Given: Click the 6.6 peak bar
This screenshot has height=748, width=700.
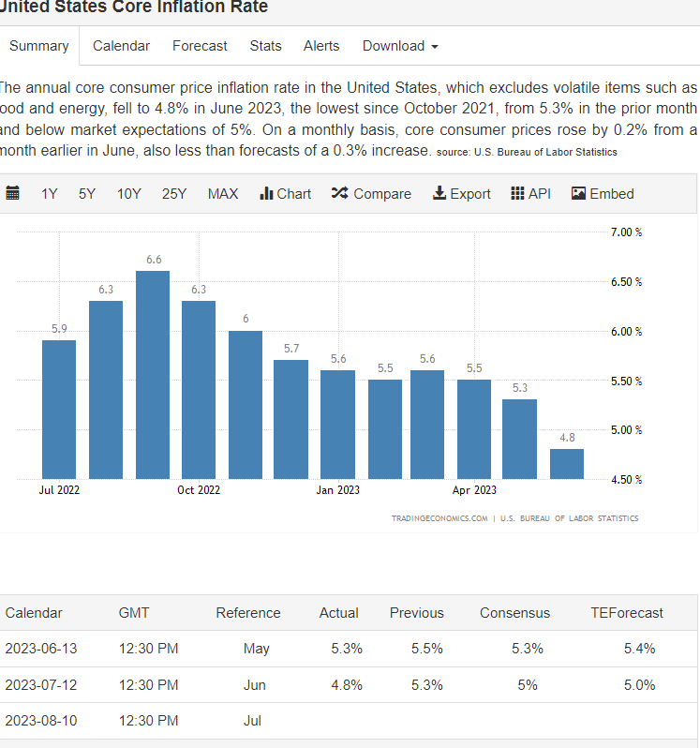Looking at the screenshot, I should tap(153, 375).
